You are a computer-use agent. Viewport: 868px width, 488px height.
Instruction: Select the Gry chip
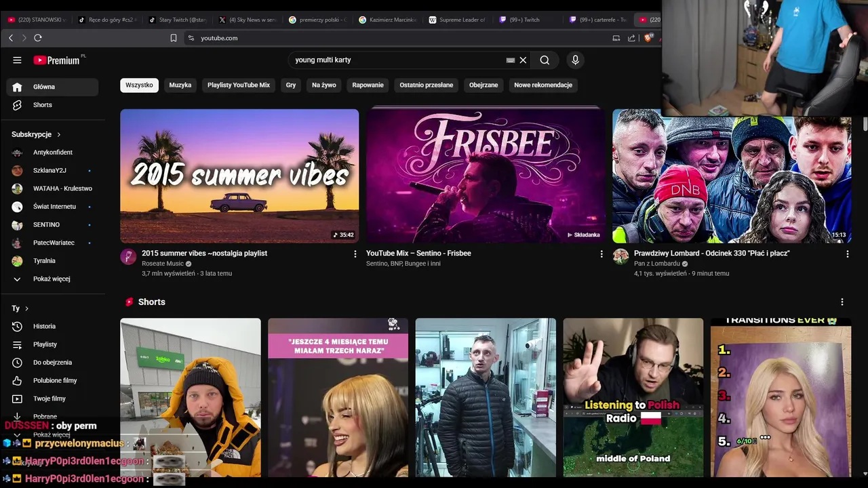click(x=291, y=85)
